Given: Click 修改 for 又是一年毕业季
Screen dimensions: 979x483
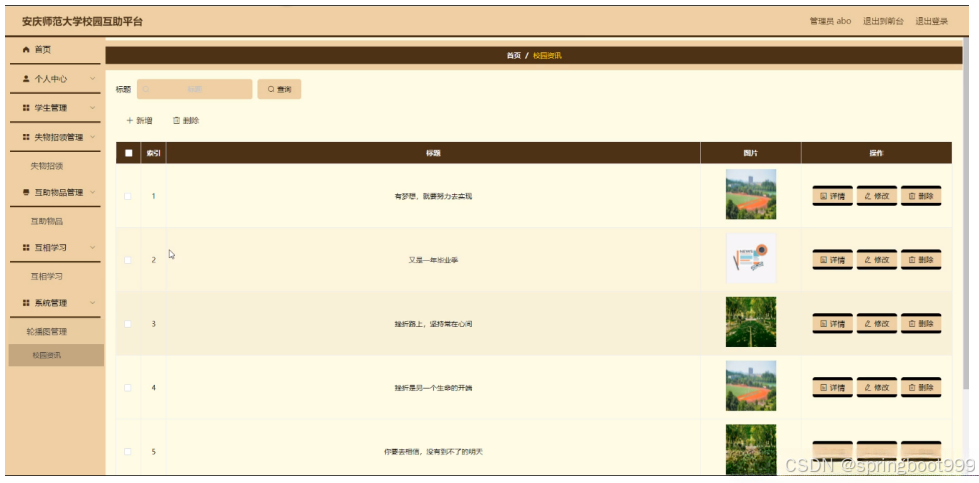Looking at the screenshot, I should (x=877, y=260).
